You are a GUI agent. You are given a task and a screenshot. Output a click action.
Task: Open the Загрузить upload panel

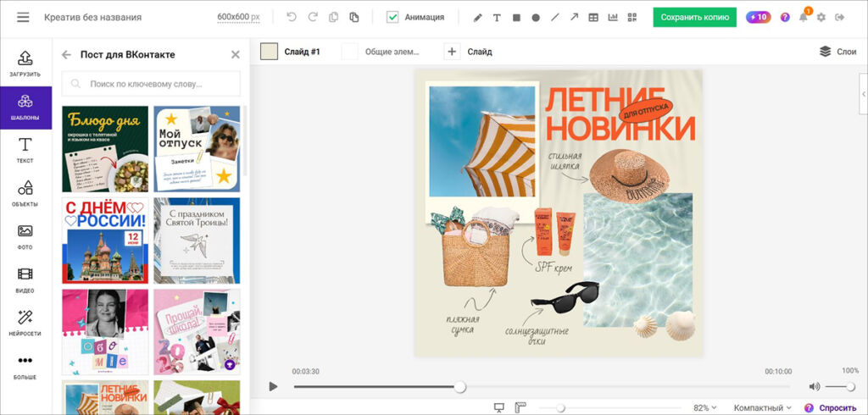[x=25, y=64]
